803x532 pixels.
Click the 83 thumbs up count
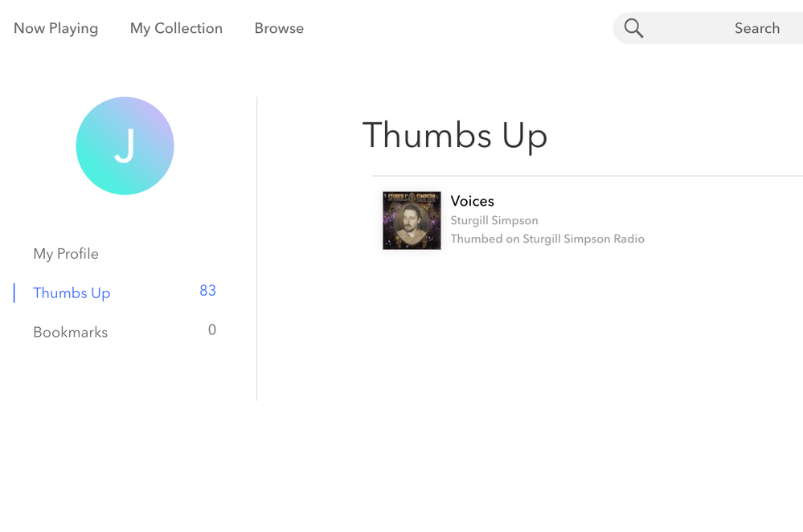point(207,291)
